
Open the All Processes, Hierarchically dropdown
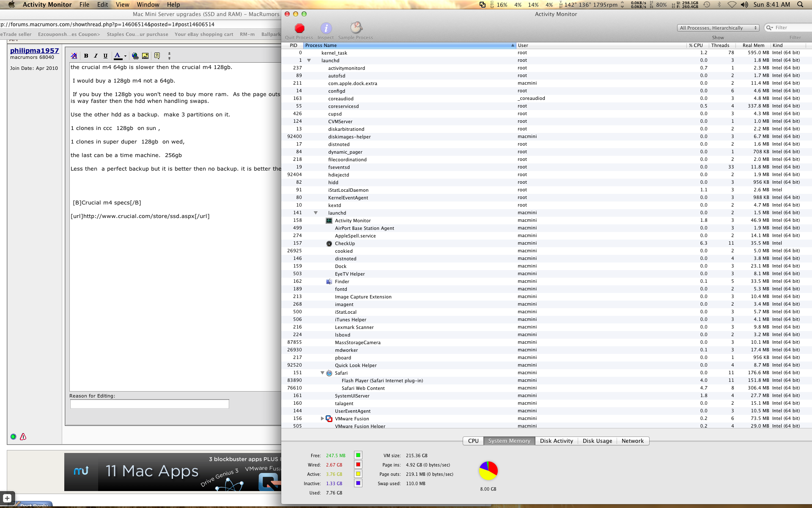coord(717,28)
